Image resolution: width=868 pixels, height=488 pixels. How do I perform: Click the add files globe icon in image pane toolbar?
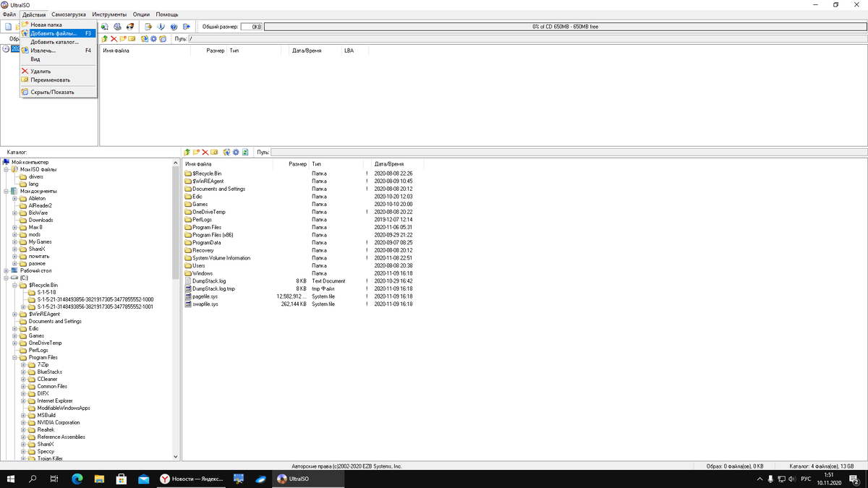pyautogui.click(x=145, y=38)
